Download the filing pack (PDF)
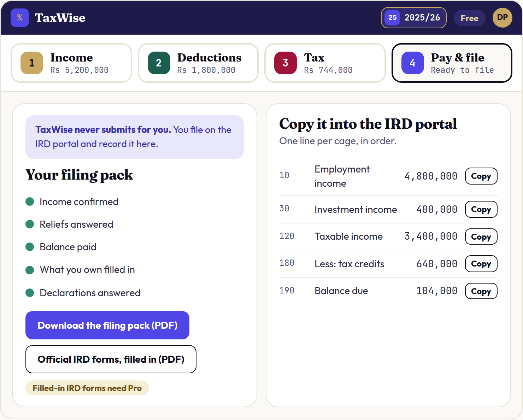 tap(107, 325)
